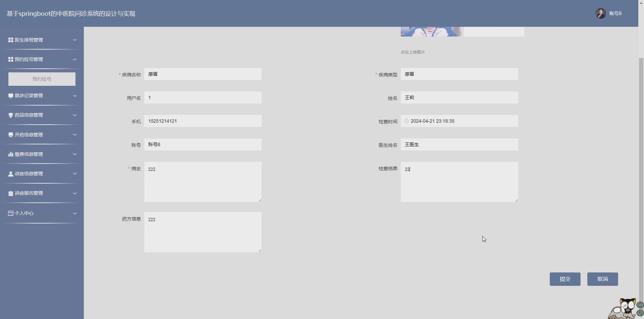Click the 提交 submit button

point(565,279)
